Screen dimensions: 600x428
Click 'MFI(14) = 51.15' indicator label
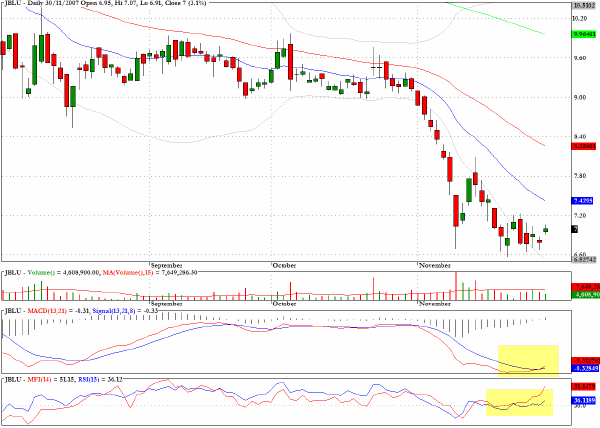[x=52, y=379]
